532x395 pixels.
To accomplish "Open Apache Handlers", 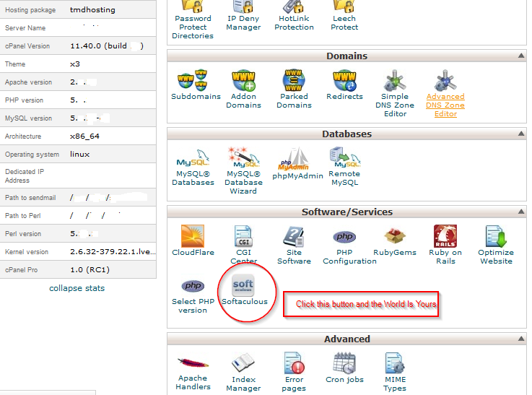I will [x=193, y=373].
